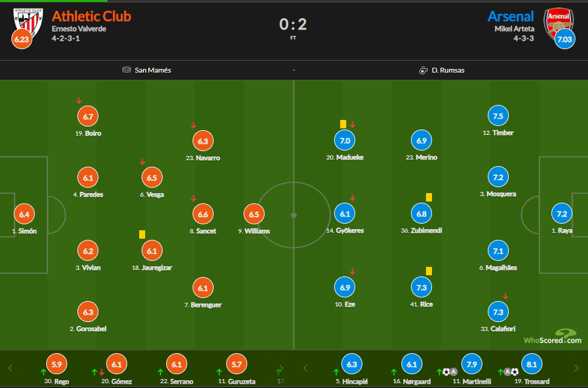Open manager Mikel Arteta's link

(x=514, y=29)
